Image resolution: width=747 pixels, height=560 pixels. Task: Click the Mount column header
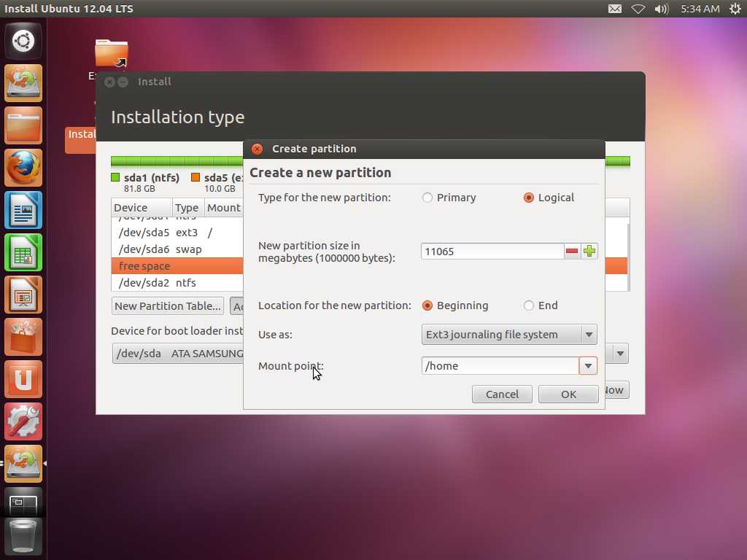pyautogui.click(x=223, y=208)
